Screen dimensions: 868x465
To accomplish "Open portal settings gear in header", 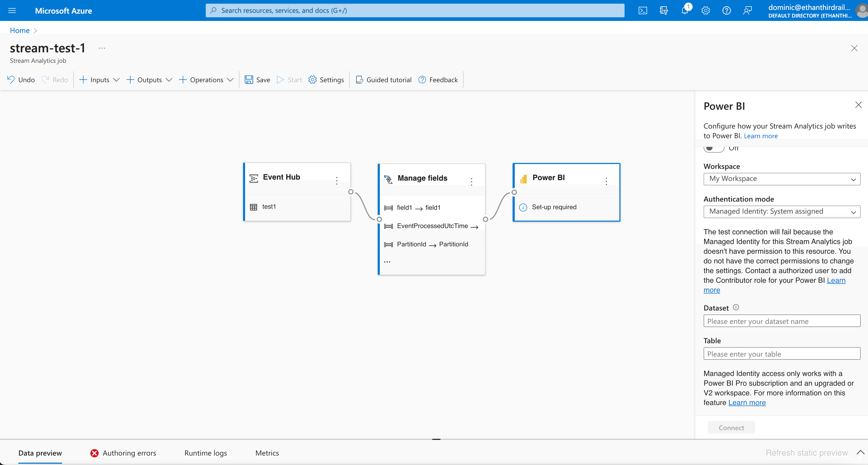I will (706, 10).
